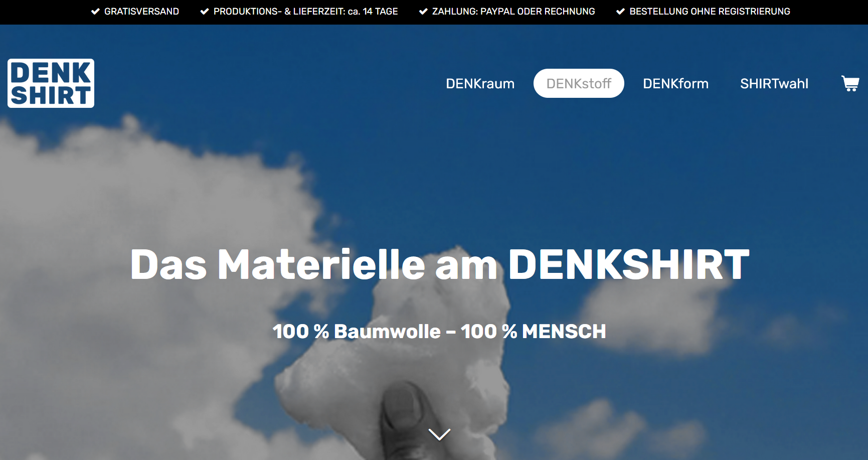Click BESTELLUNG OHNE REGISTRIERUNG text

pos(710,11)
